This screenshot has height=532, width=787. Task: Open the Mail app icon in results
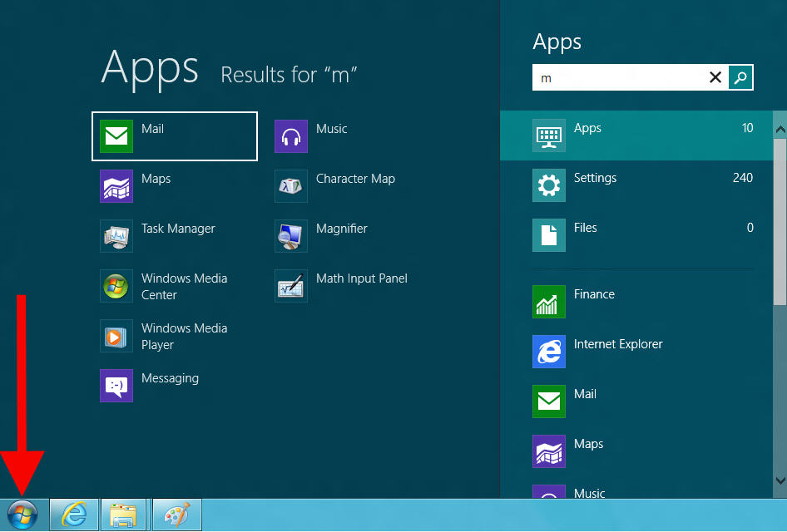coord(116,135)
